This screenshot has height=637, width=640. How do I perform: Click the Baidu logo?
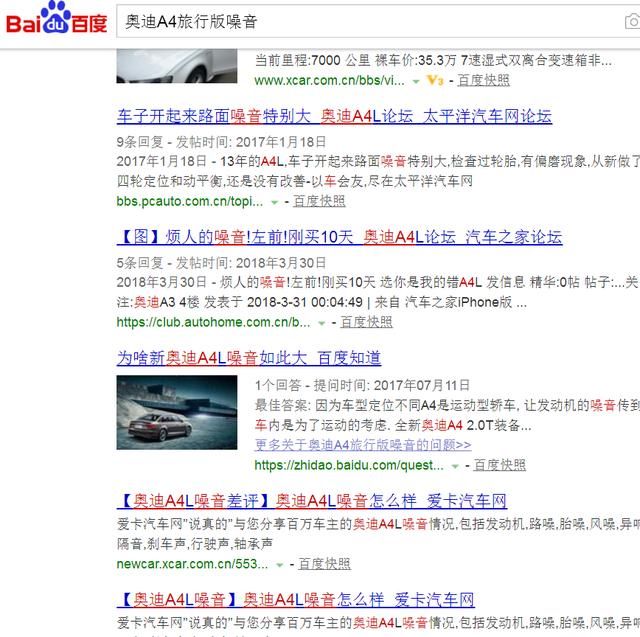(56, 19)
